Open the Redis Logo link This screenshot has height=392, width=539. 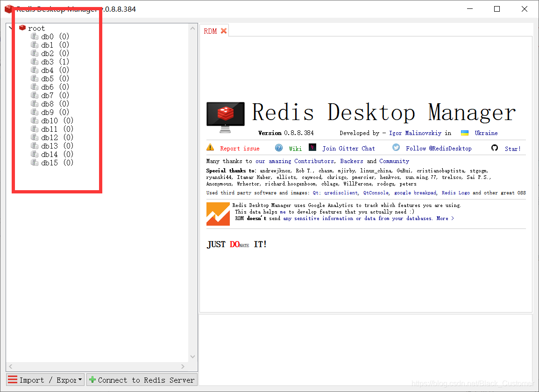pos(455,193)
